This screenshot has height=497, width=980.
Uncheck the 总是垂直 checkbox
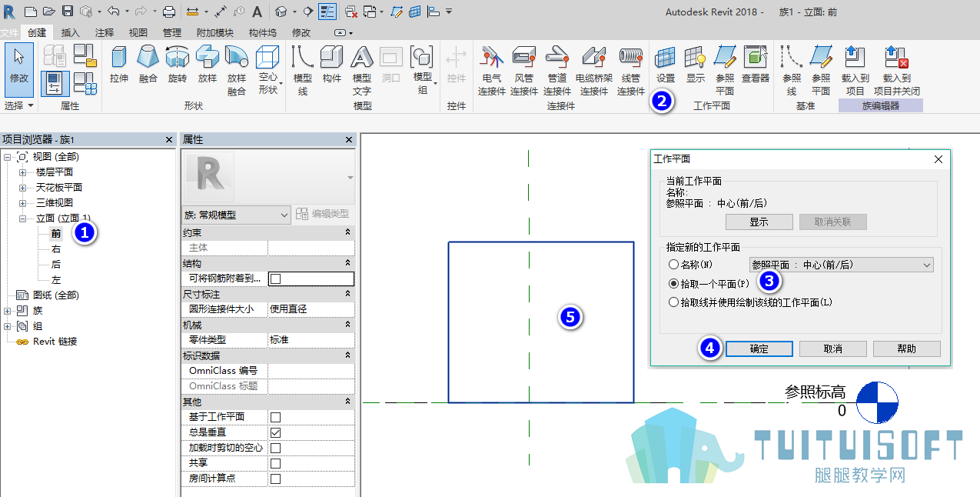[275, 432]
